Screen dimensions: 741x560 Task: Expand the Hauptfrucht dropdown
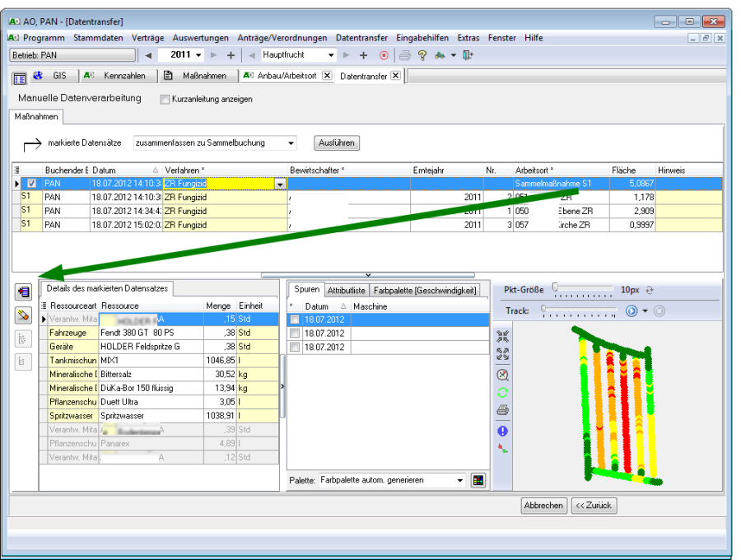331,55
